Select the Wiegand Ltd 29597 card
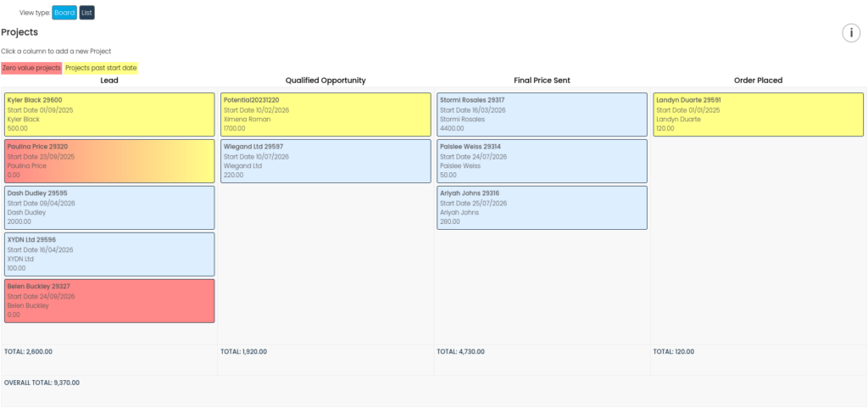Viewport: 868px width, 408px height. (325, 161)
